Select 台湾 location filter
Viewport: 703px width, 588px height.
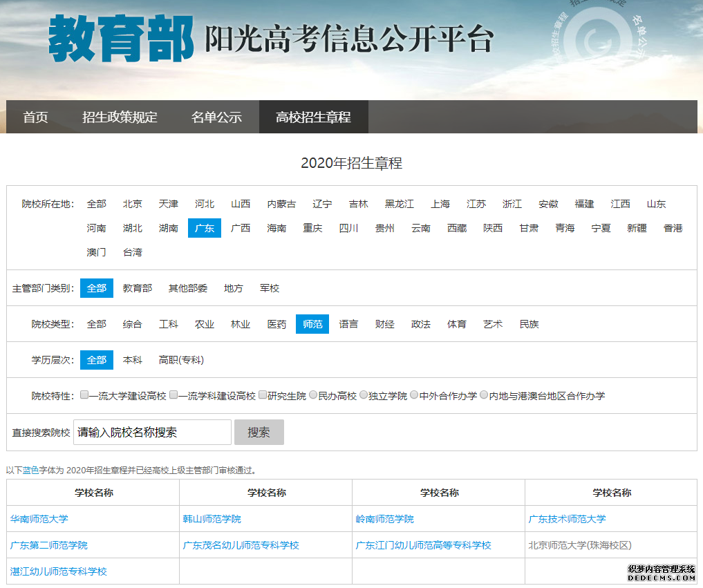click(x=132, y=252)
